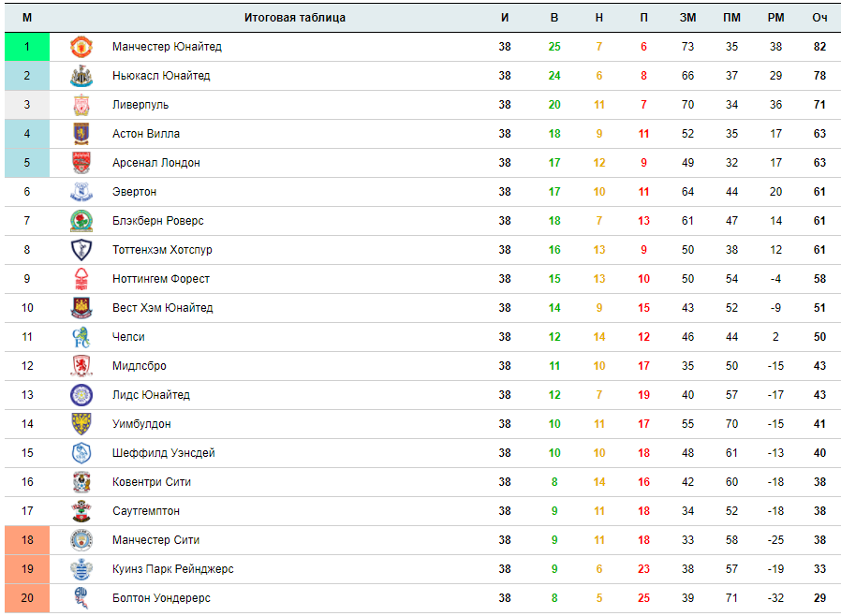Select the Liverpool club logo
Viewport: 841px width, 616px height.
81,105
